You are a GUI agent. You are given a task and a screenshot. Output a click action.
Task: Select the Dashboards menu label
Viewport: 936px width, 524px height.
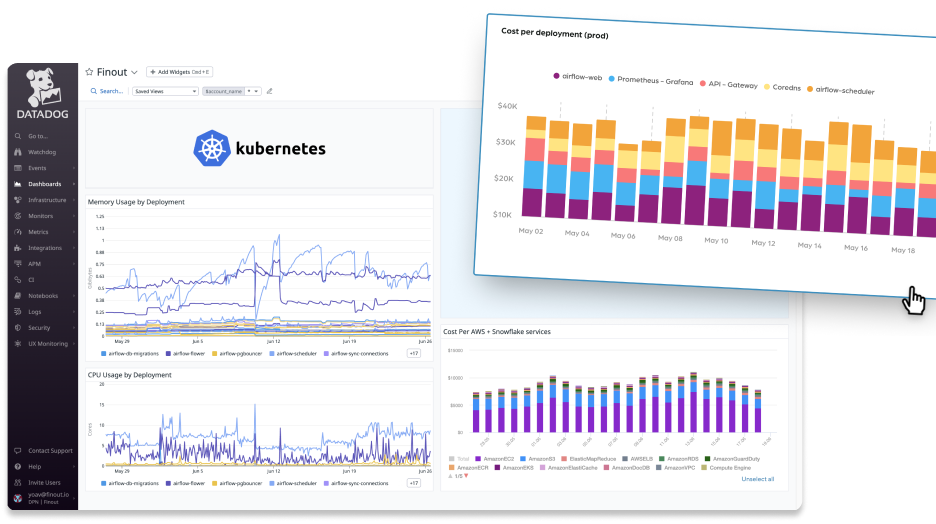coord(45,184)
